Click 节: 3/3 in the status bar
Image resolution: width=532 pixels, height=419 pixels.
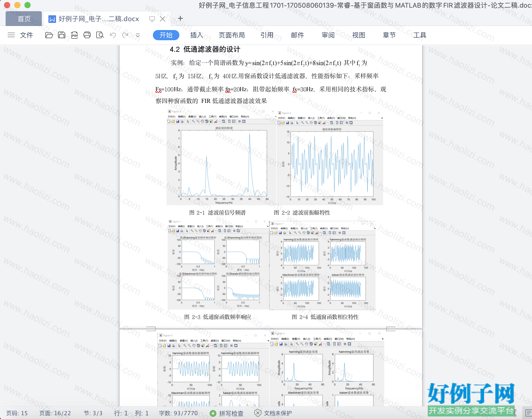click(93, 413)
